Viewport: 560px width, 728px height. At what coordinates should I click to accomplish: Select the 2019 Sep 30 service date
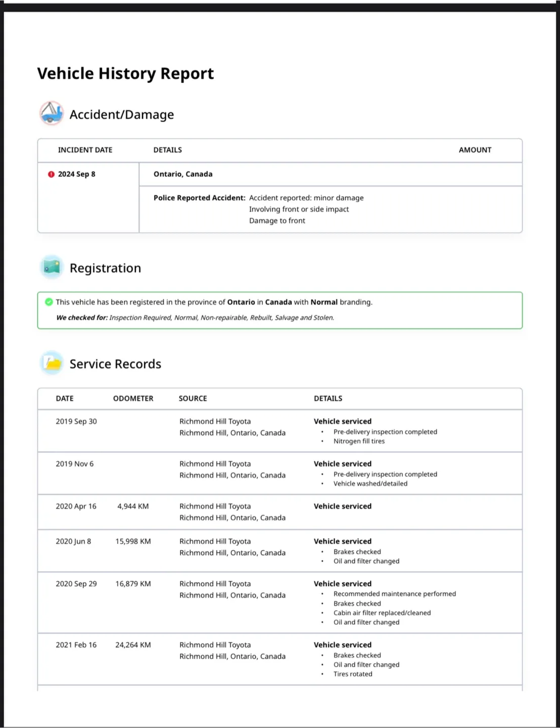(x=76, y=422)
